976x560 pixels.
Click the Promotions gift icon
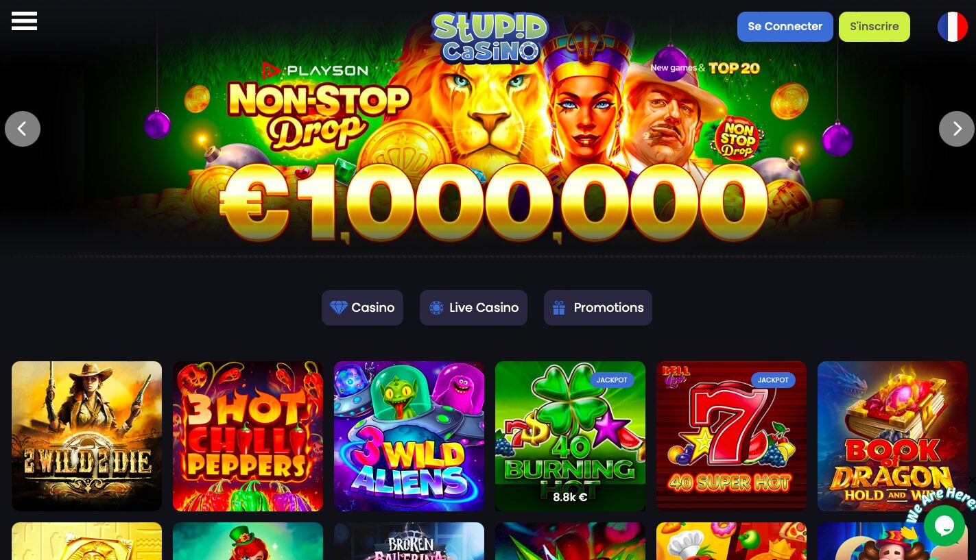[559, 308]
